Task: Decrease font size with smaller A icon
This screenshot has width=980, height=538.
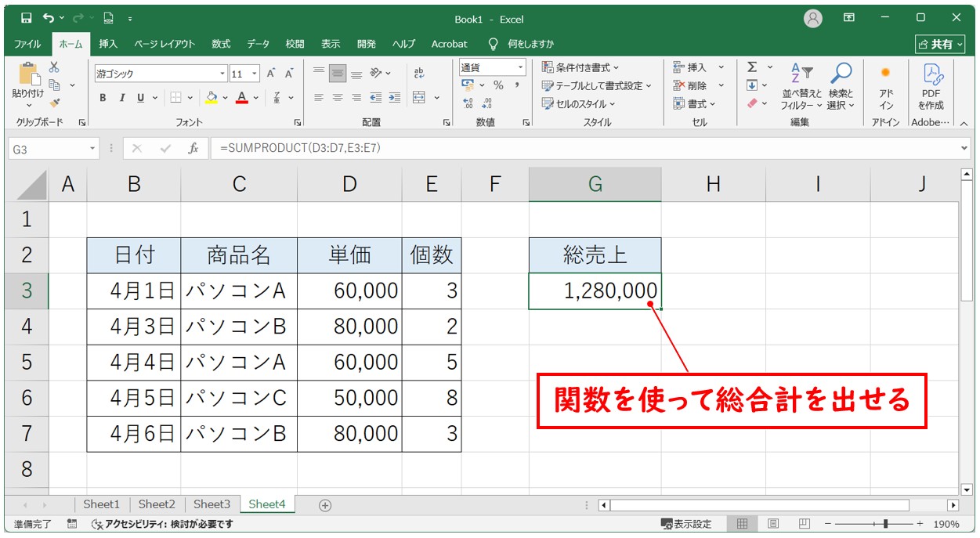Action: pos(289,74)
